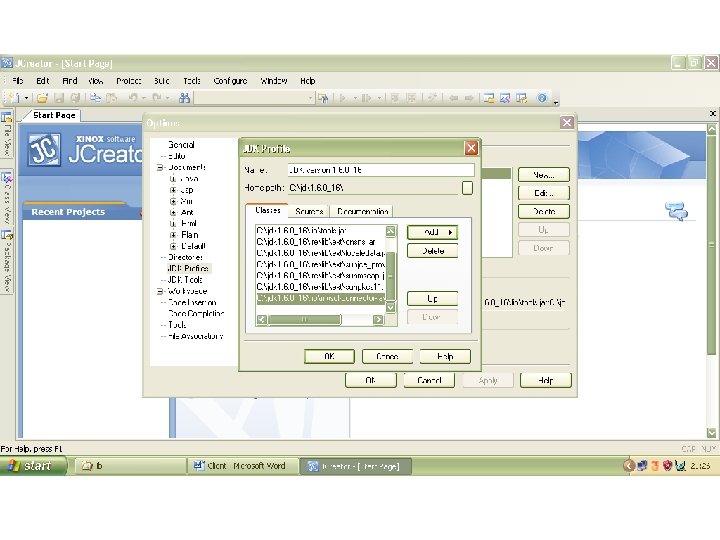This screenshot has width=720, height=540.
Task: Click the Add button with arrow
Action: [432, 232]
